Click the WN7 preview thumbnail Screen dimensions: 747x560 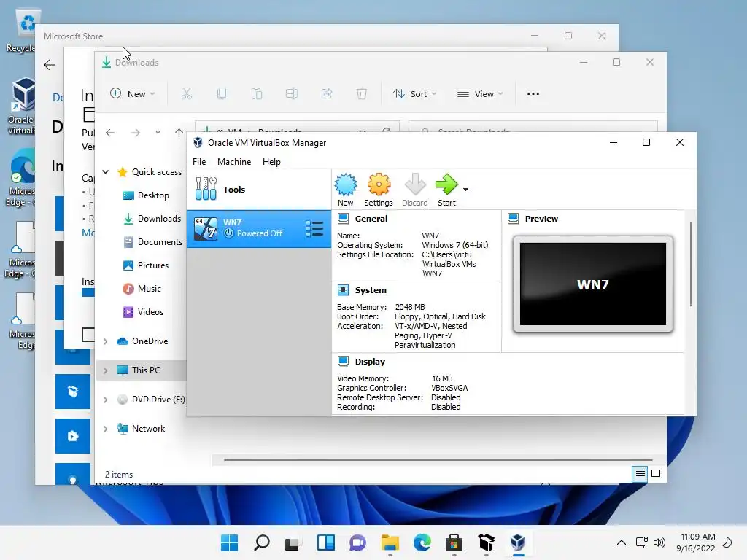click(592, 284)
